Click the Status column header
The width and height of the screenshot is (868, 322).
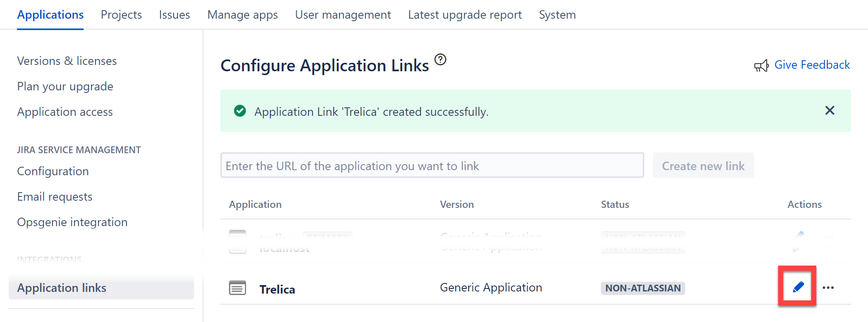615,204
